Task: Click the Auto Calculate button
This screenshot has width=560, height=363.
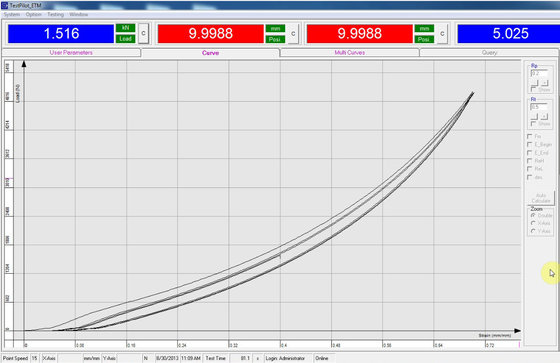Action: click(x=541, y=198)
